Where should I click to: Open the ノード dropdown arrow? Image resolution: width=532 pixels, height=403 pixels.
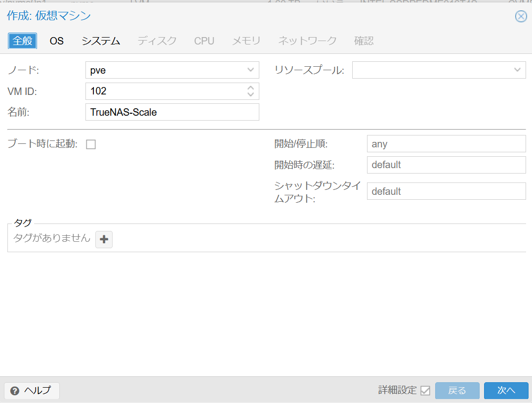tap(250, 70)
